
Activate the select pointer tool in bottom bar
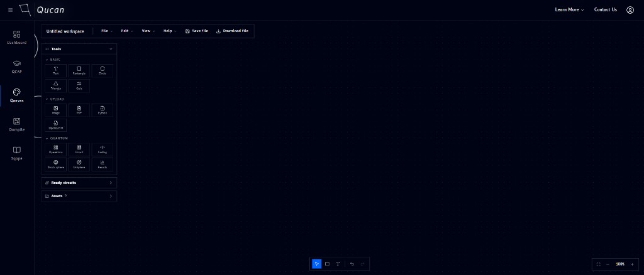[x=317, y=264]
